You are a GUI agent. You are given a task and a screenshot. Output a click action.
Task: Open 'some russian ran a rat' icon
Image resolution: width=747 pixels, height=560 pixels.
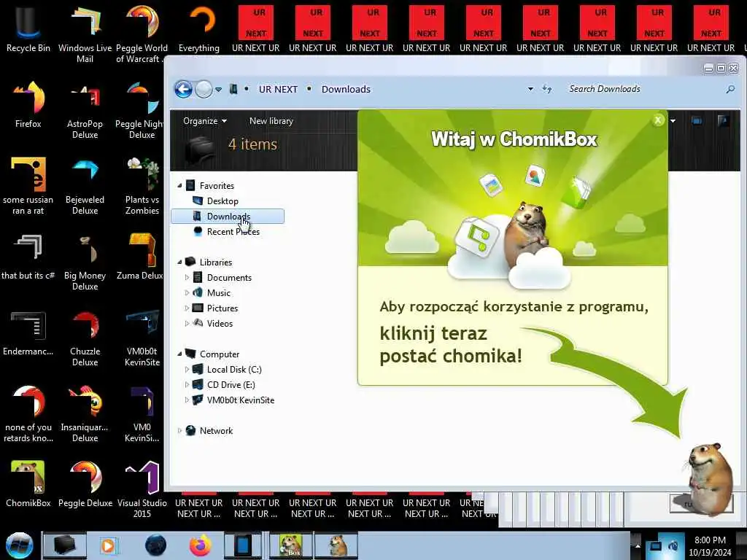(28, 186)
